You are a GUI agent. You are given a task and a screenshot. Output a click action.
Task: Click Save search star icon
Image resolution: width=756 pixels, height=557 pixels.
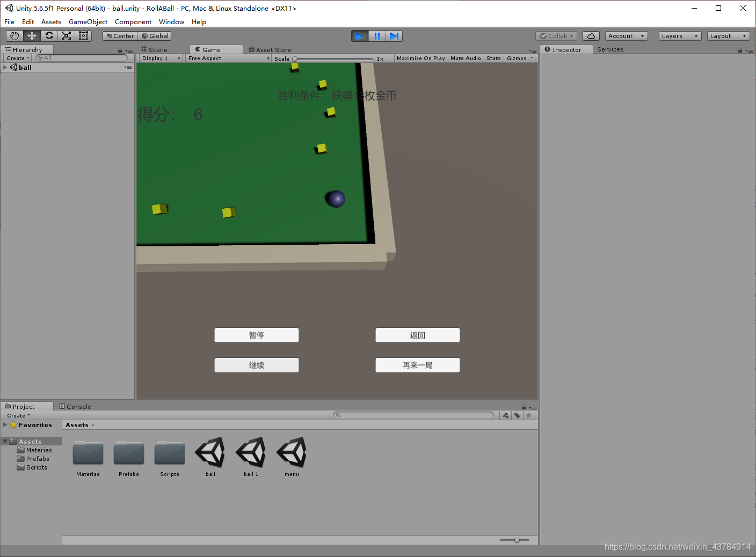pos(529,415)
